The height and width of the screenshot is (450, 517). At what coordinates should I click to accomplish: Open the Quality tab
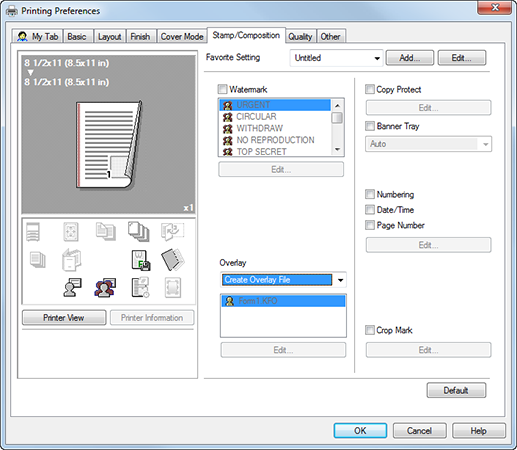coord(300,36)
